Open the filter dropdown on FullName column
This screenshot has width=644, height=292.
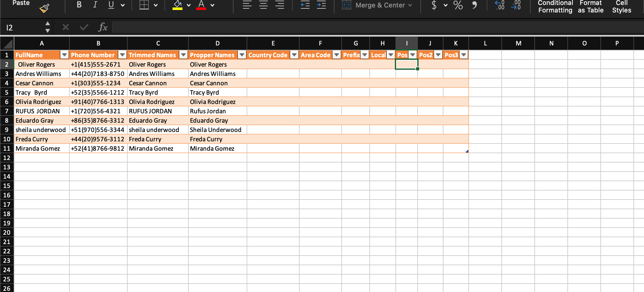tap(64, 55)
